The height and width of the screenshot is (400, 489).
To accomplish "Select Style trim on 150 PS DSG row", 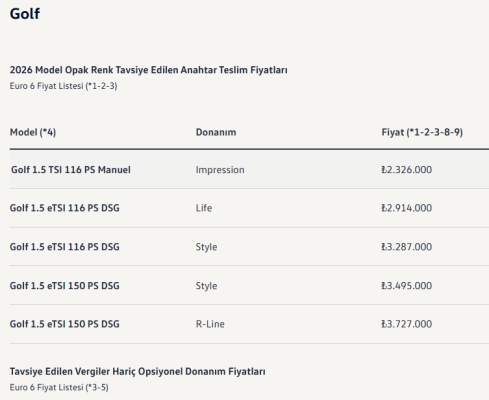I will click(206, 286).
